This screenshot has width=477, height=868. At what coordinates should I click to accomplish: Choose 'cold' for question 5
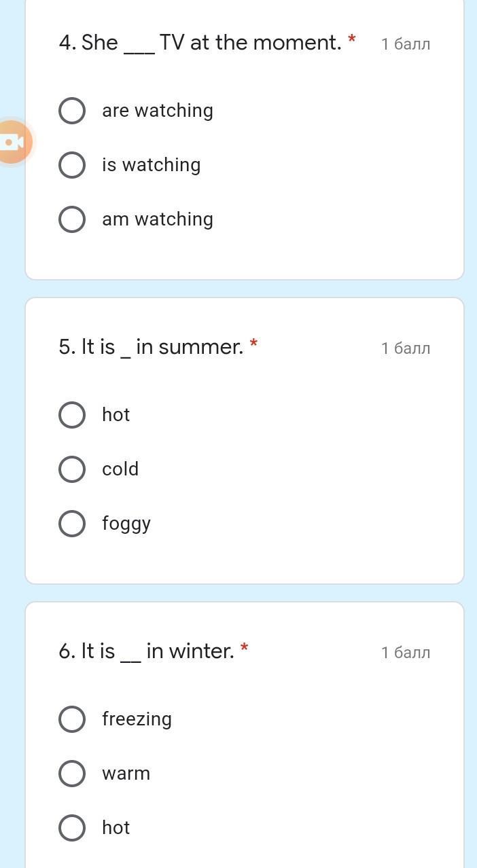[72, 469]
